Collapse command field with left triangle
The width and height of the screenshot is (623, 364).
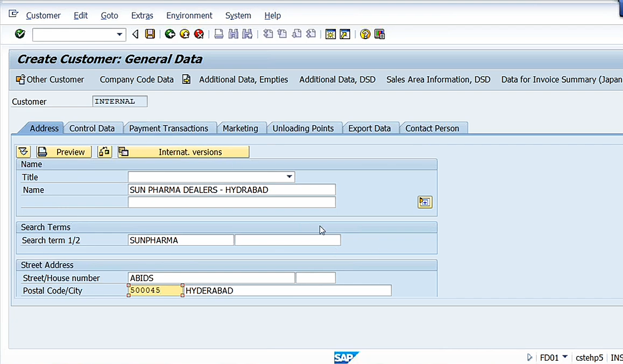coord(136,34)
